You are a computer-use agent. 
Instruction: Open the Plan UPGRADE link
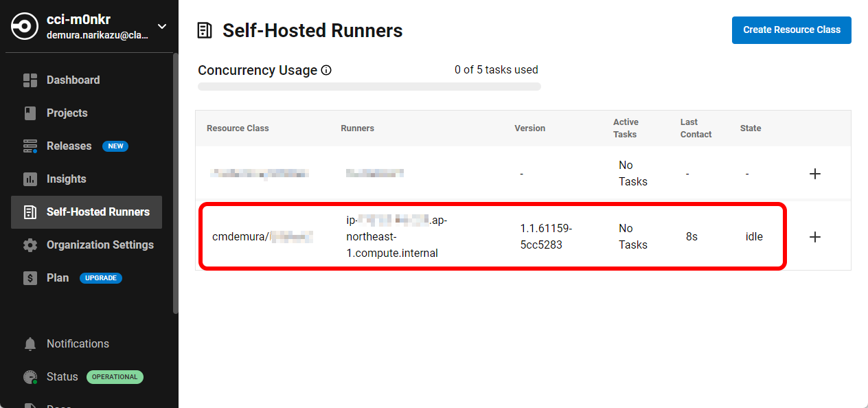coord(100,277)
